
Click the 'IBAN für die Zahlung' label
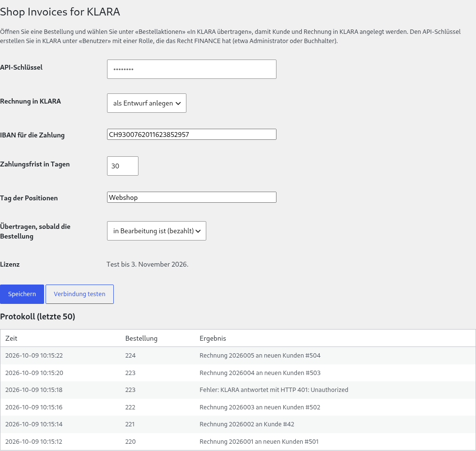[32, 135]
